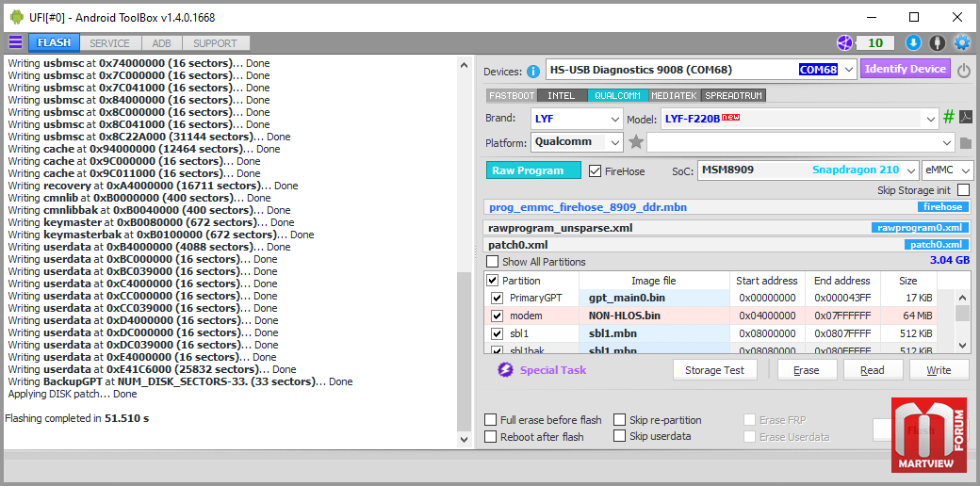Toggle the Partition header select-all checkbox
980x486 pixels.
[x=493, y=281]
